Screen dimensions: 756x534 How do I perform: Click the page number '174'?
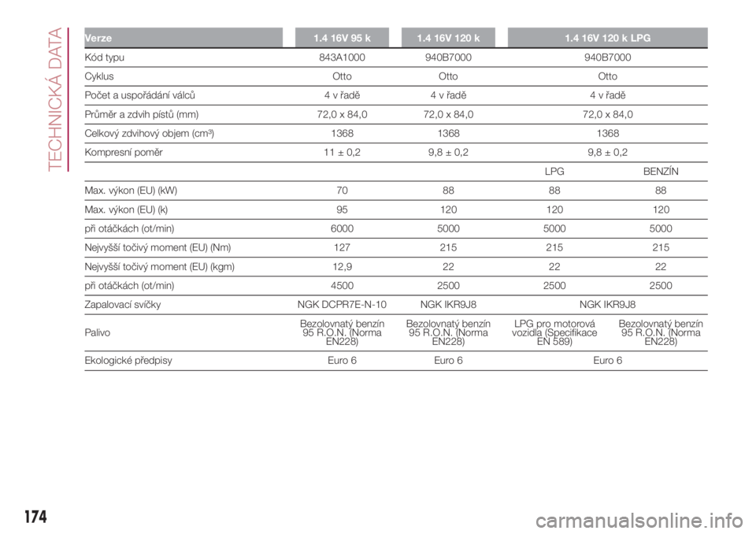[x=35, y=517]
